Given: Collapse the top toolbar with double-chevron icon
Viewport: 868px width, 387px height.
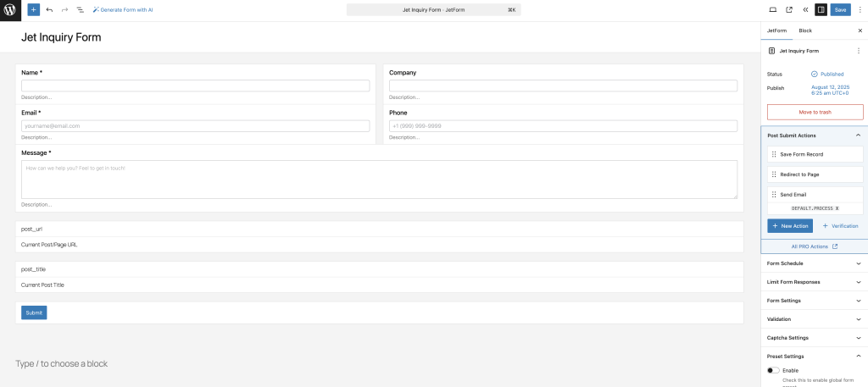Looking at the screenshot, I should coord(805,10).
